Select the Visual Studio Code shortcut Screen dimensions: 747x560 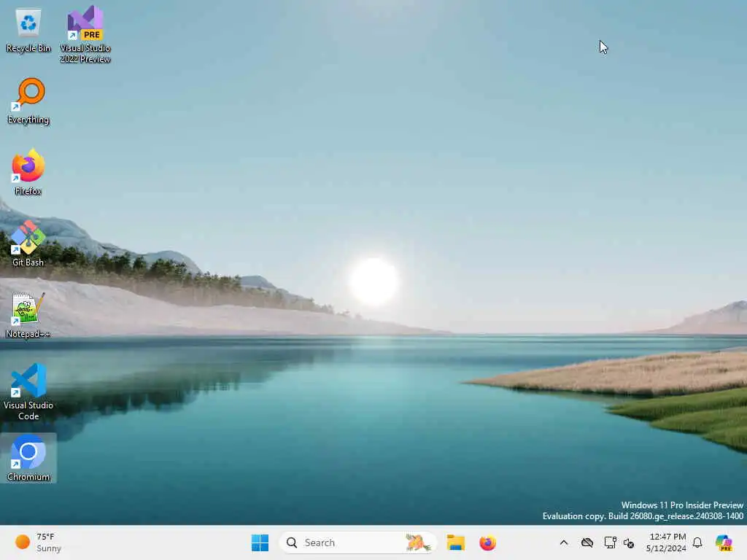pos(28,392)
